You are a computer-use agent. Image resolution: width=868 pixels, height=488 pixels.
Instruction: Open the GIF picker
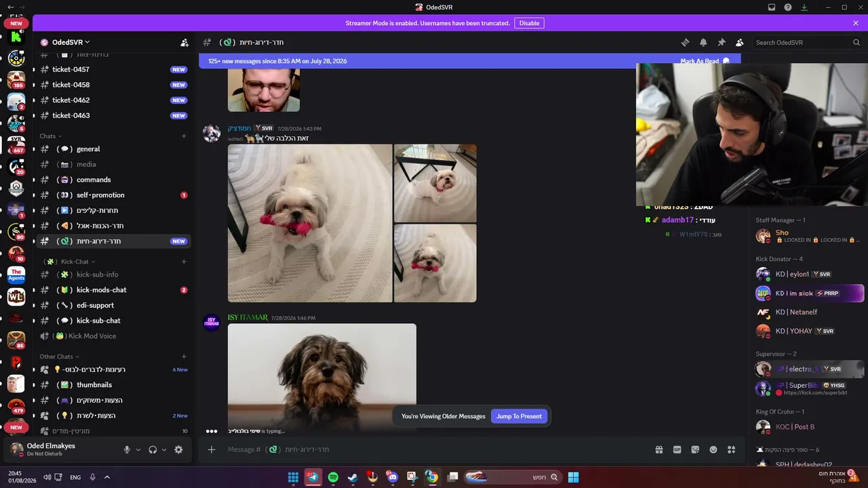677,449
